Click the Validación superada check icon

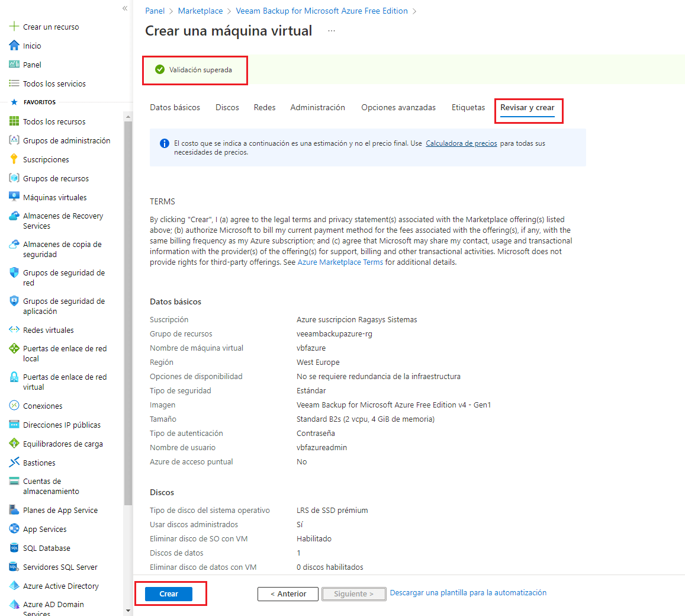160,69
